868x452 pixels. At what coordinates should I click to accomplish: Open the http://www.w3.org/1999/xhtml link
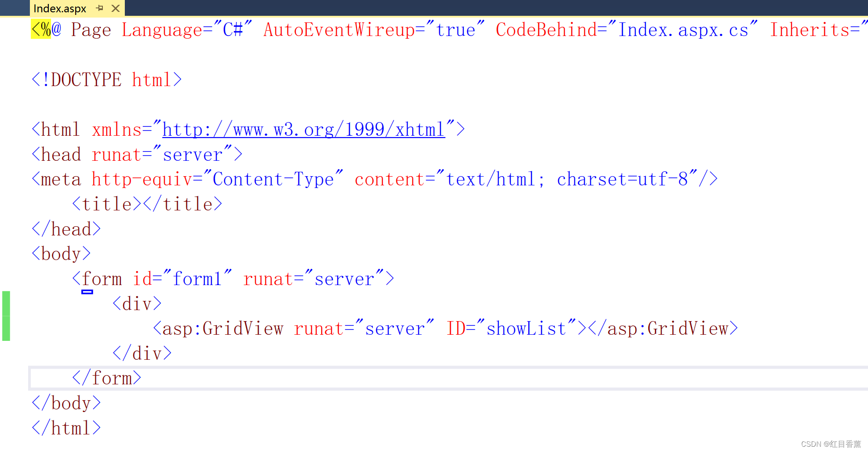tap(303, 130)
